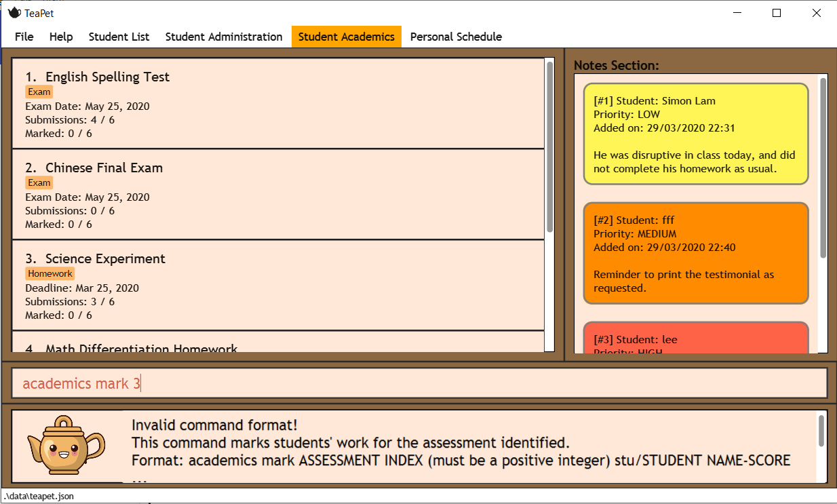Select the Science Experiment assessment title
The height and width of the screenshot is (504, 837).
click(105, 258)
